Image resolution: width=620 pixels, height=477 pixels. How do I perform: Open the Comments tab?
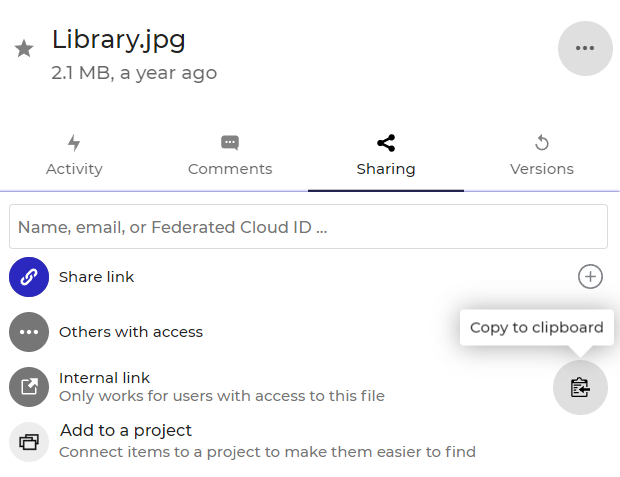pos(230,156)
